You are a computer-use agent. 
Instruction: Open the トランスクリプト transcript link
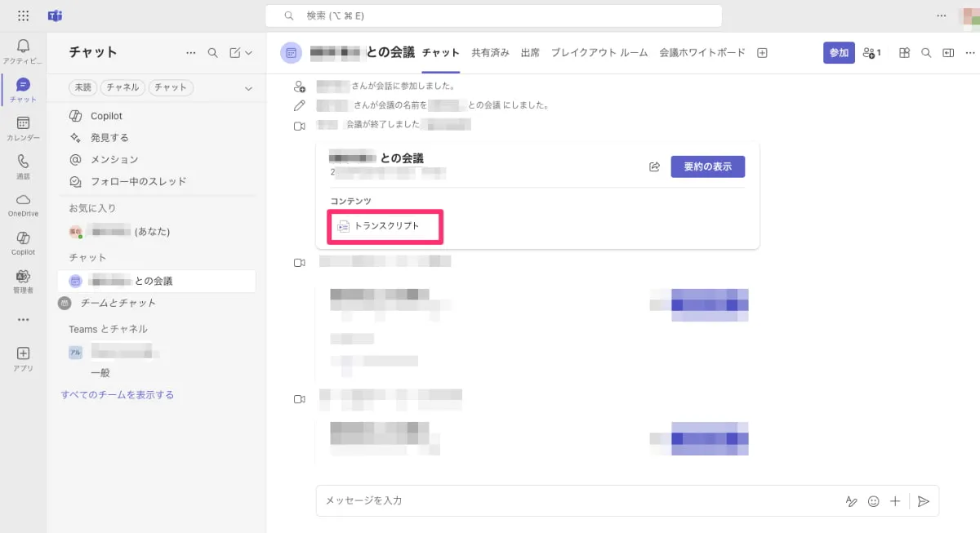(385, 226)
